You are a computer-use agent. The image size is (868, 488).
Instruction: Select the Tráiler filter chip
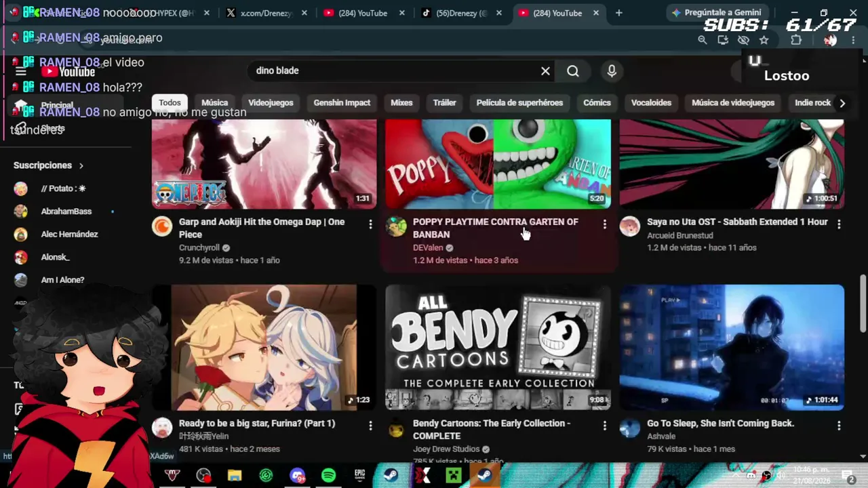(445, 103)
